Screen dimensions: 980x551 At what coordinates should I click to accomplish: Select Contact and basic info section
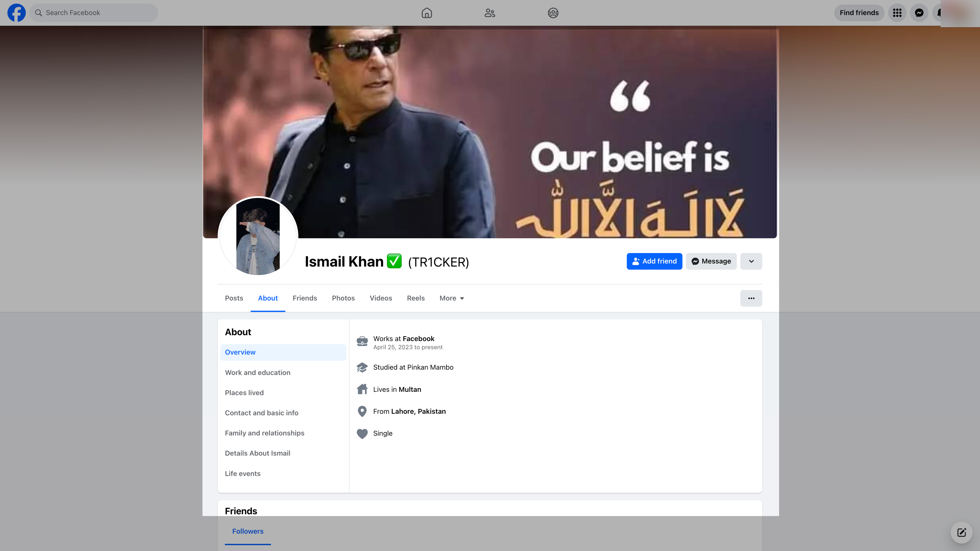[x=261, y=413]
